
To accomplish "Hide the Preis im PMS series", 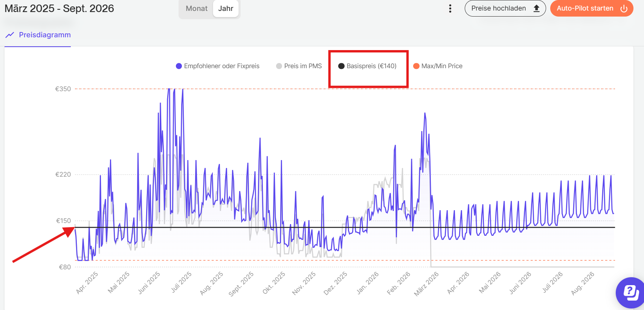I will pyautogui.click(x=303, y=66).
